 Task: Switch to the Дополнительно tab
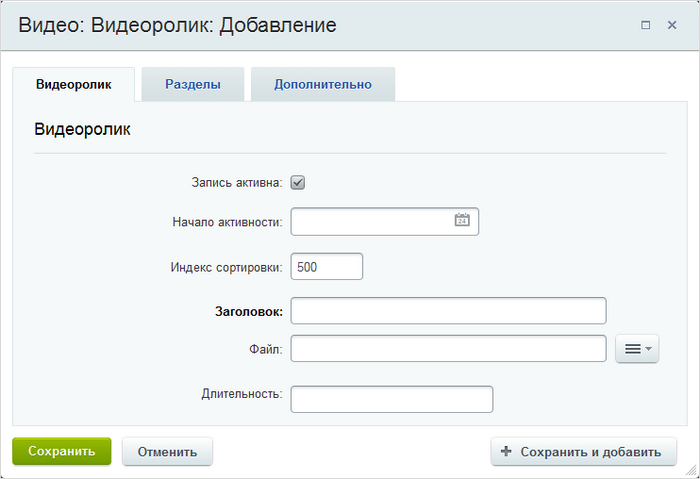coord(323,84)
